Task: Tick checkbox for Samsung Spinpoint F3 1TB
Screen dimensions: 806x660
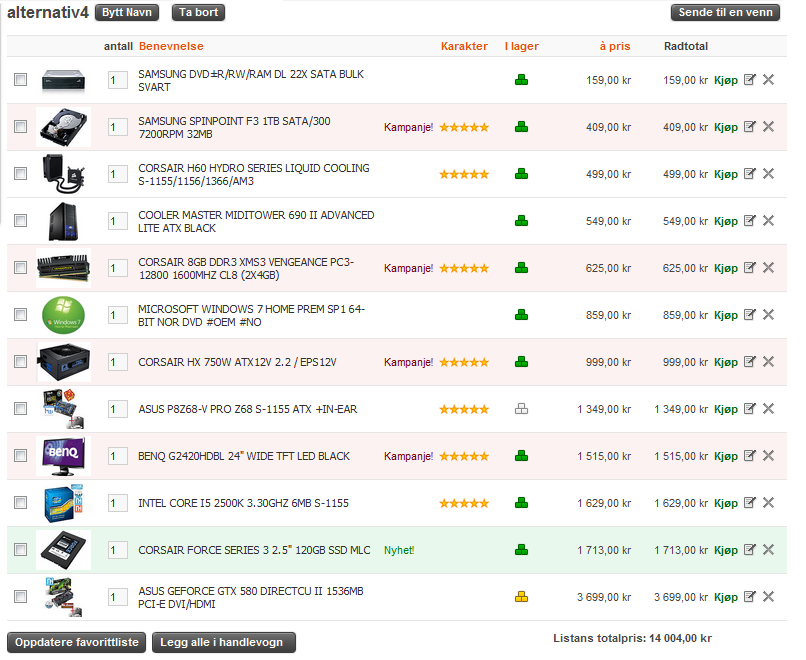Action: [21, 126]
